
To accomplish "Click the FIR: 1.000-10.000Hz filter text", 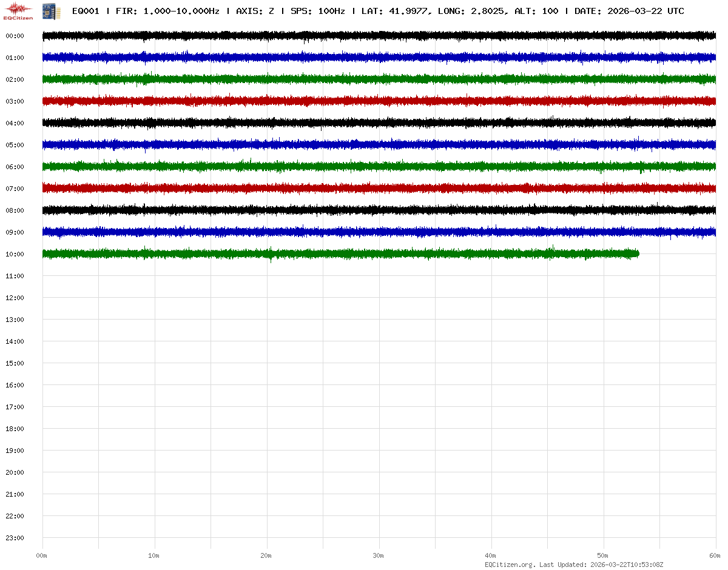I will [167, 11].
